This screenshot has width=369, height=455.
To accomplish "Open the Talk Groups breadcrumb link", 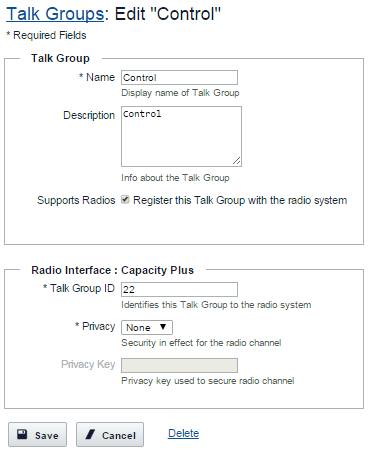I will (55, 14).
